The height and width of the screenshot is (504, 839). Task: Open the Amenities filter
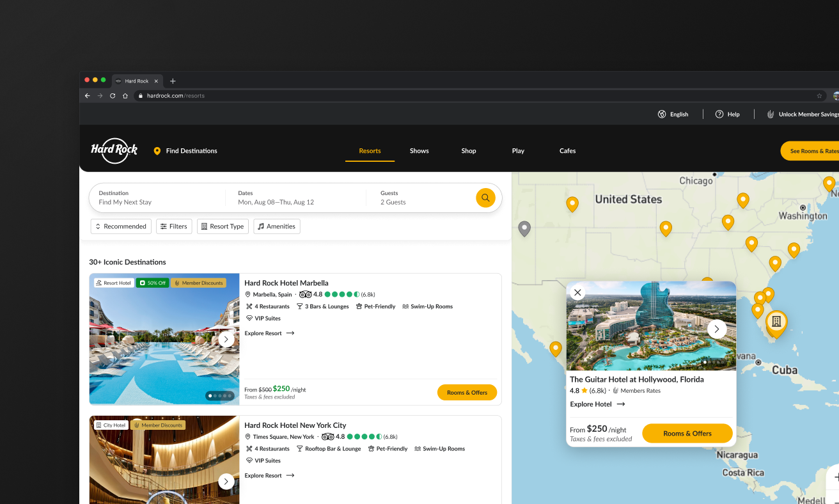tap(277, 226)
